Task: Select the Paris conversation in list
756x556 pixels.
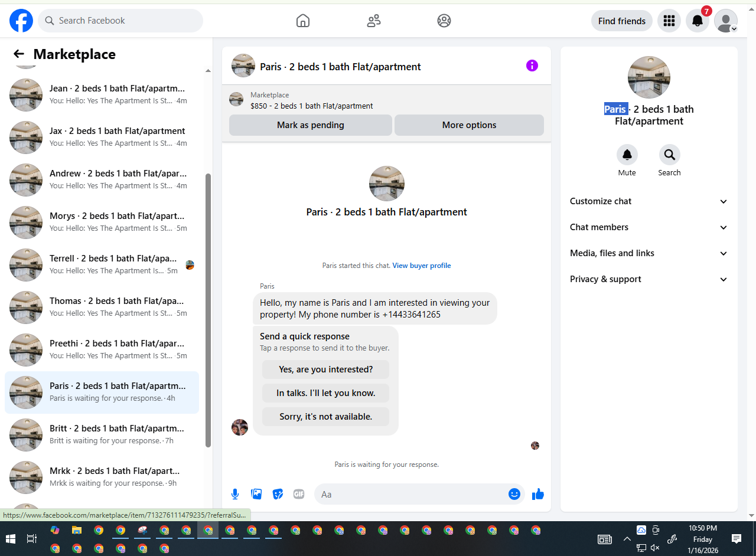Action: point(102,392)
